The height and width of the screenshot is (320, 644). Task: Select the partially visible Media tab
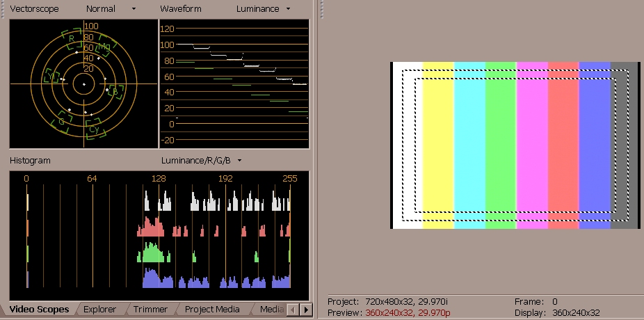coord(271,310)
